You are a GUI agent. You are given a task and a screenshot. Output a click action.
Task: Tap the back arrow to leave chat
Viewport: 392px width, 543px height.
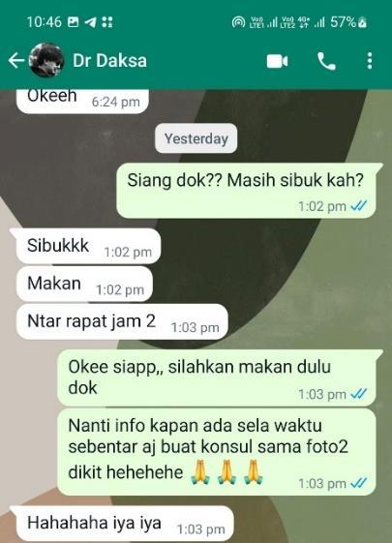(15, 61)
